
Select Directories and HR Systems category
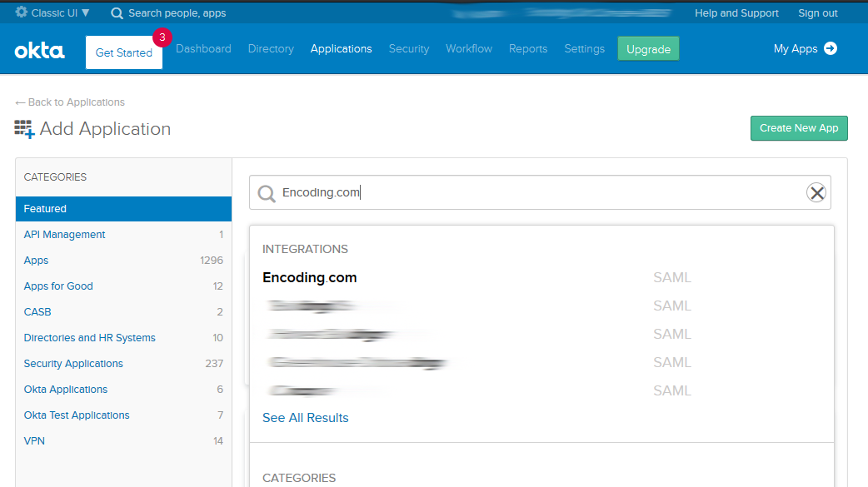coord(90,338)
